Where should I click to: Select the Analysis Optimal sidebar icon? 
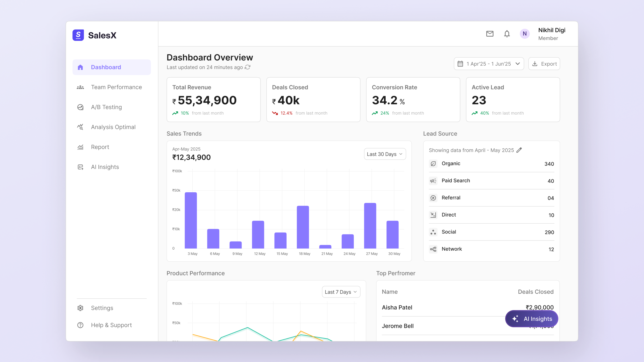pyautogui.click(x=80, y=127)
